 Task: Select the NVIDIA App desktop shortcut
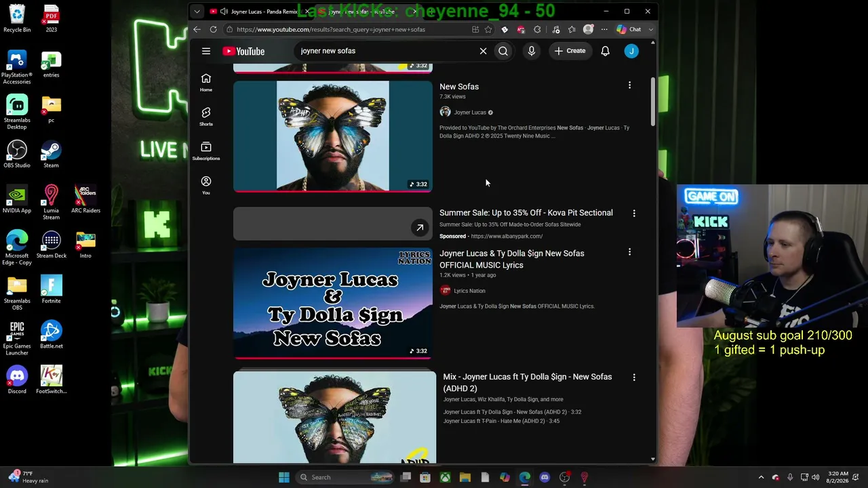(x=17, y=199)
